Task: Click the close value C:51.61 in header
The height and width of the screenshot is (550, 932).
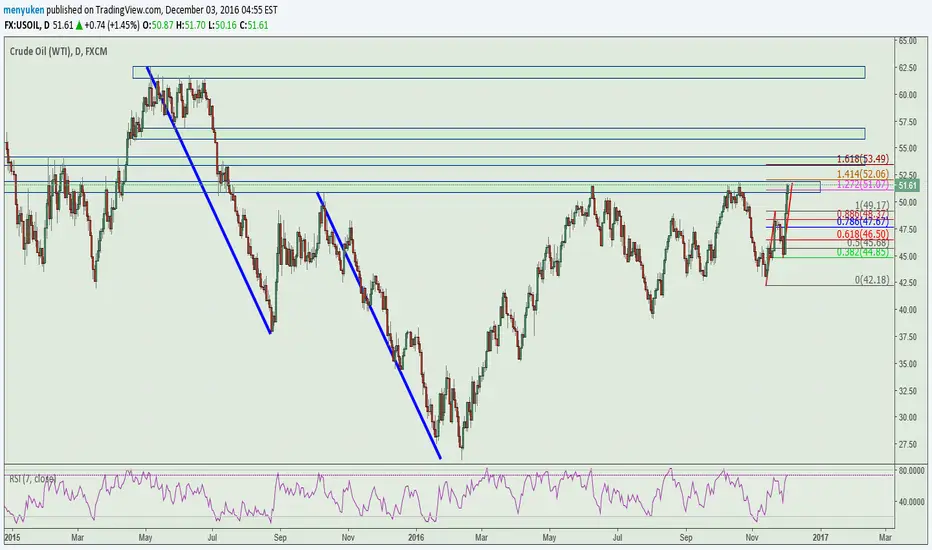Action: pos(254,25)
